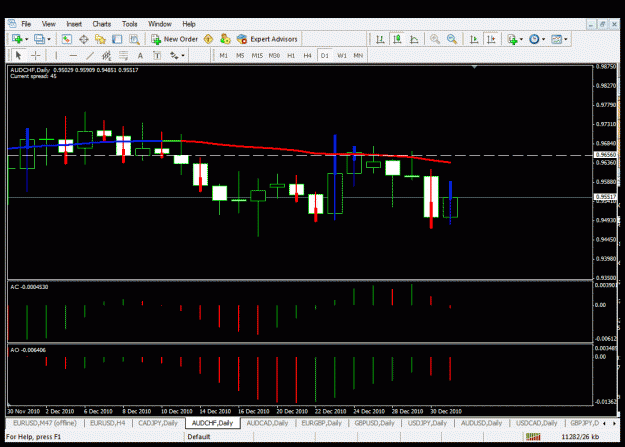Open the Templates icon
This screenshot has height=447, width=625.
point(556,39)
